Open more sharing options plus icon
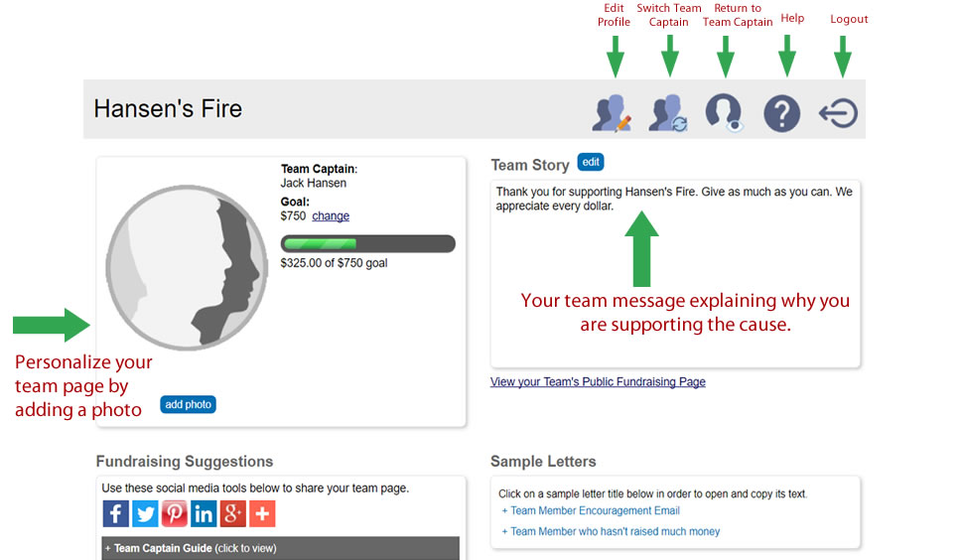The image size is (963, 560). point(262,513)
